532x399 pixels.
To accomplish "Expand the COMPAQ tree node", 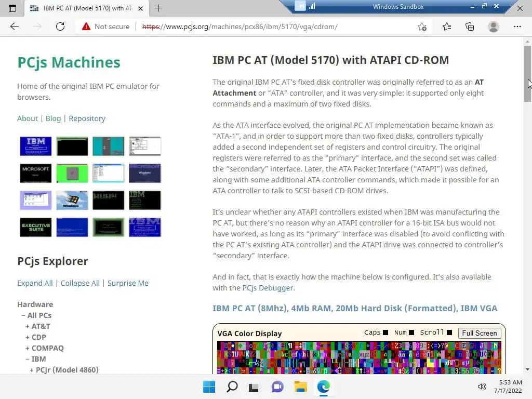I will (x=45, y=348).
